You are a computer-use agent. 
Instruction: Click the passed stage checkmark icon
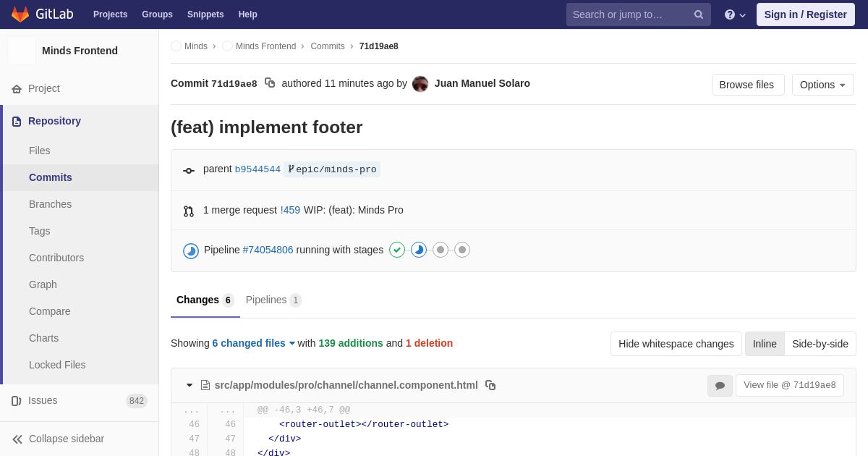pos(397,250)
